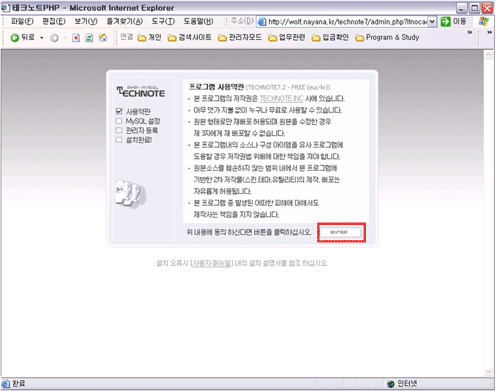Open the 도구(T) menu

click(163, 22)
